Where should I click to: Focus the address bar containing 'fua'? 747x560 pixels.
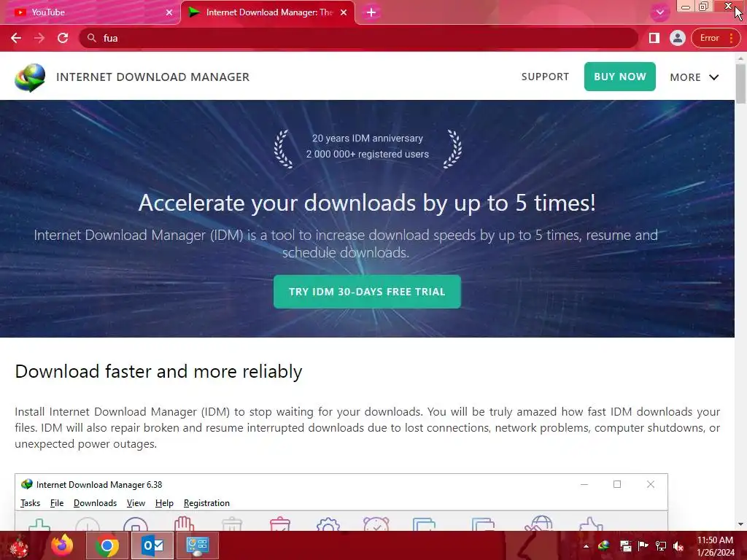coord(358,38)
